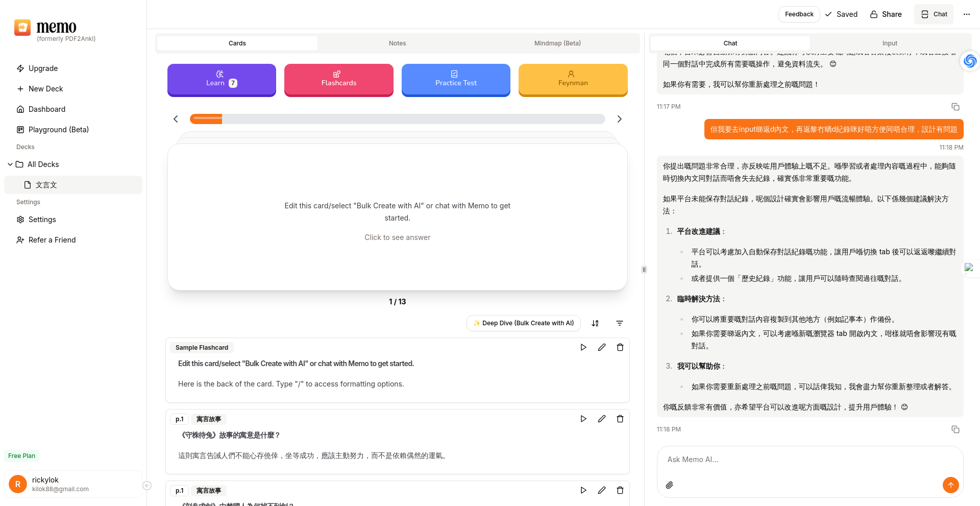Switch to the Notes tab
980x506 pixels.
(397, 43)
